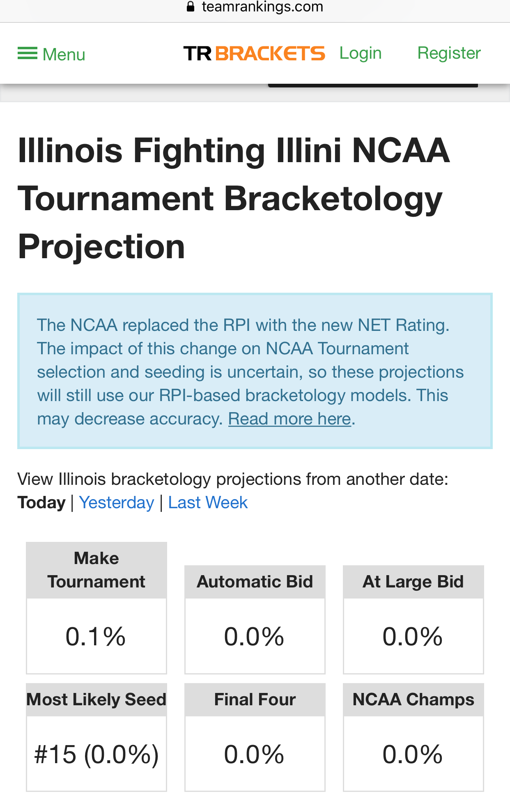Open the Menu text label

tap(64, 55)
